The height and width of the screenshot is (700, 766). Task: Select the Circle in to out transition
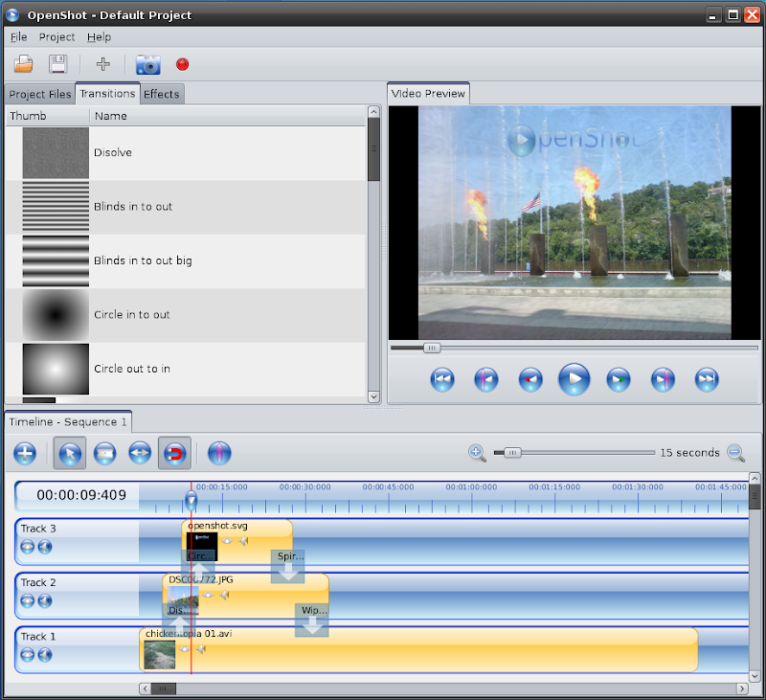click(132, 315)
